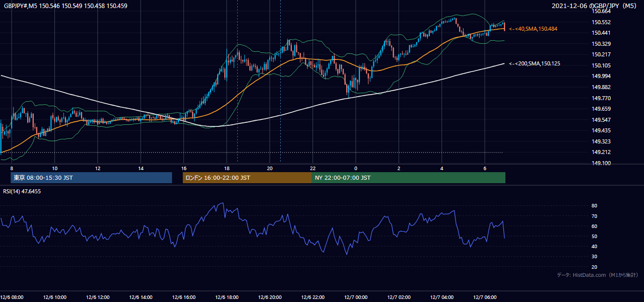Click RSI scale value 50
Viewport: 644px width, 302px height.
tap(594, 236)
